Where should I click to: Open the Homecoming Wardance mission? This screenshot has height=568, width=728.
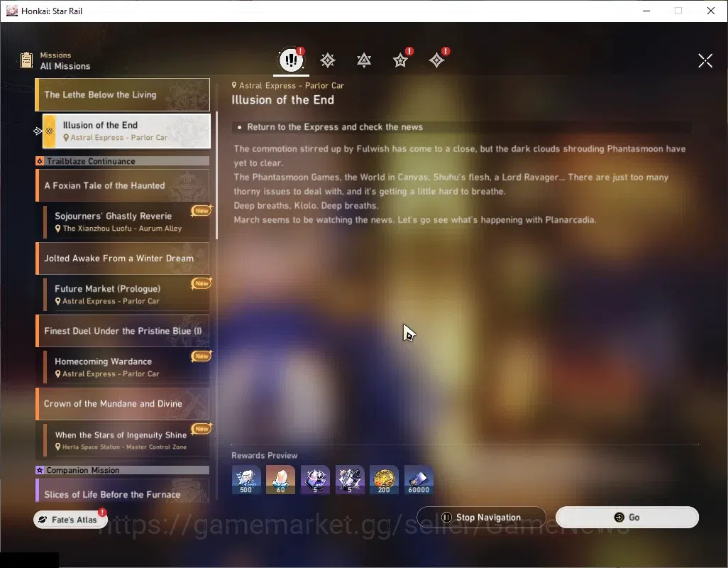pos(126,367)
